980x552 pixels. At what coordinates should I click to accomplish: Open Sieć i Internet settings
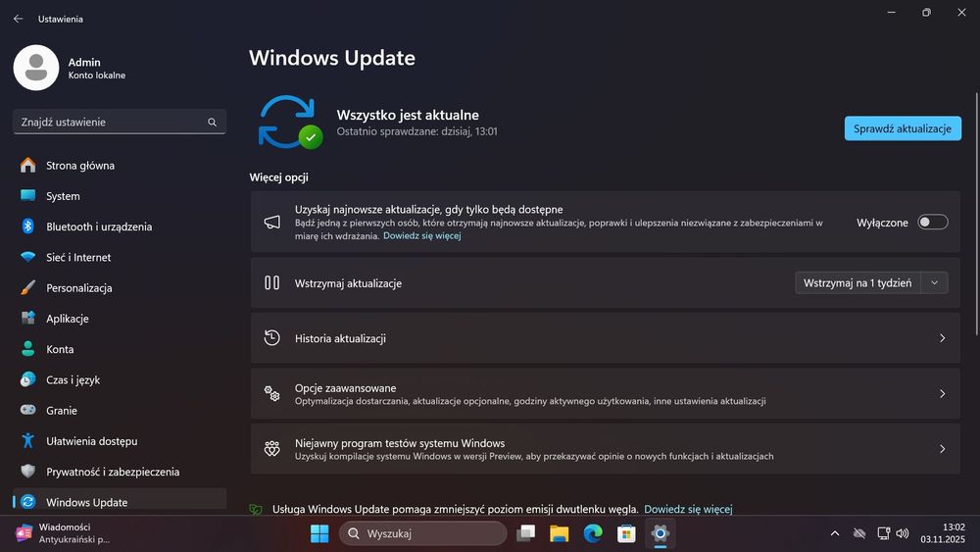tap(120, 257)
